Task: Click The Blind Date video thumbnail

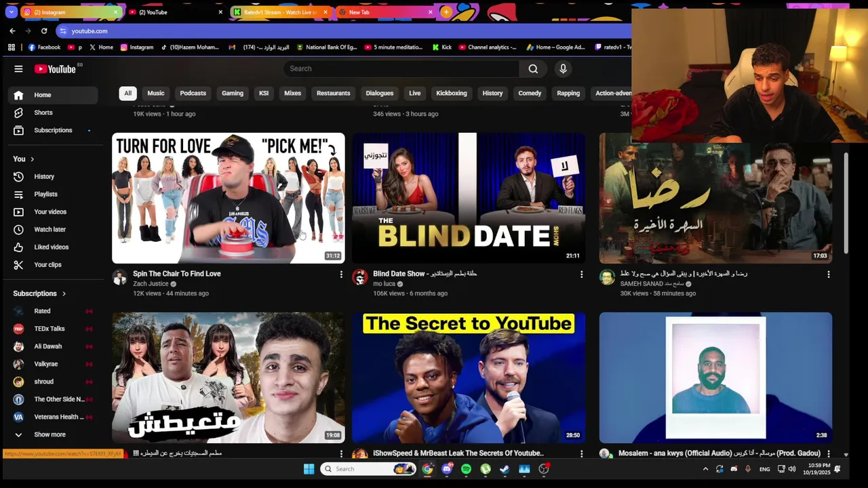Action: (469, 198)
